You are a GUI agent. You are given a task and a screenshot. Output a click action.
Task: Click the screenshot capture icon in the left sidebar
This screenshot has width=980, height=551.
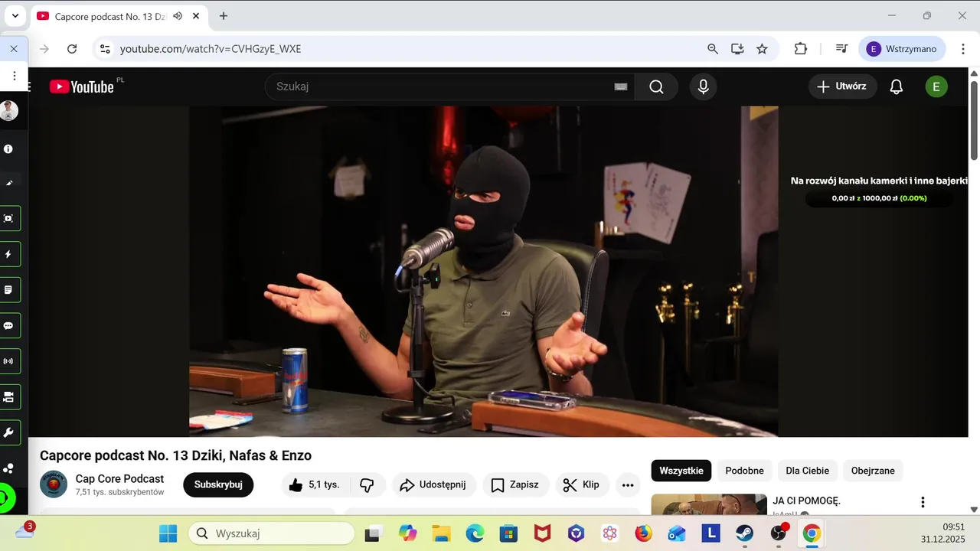tap(8, 218)
